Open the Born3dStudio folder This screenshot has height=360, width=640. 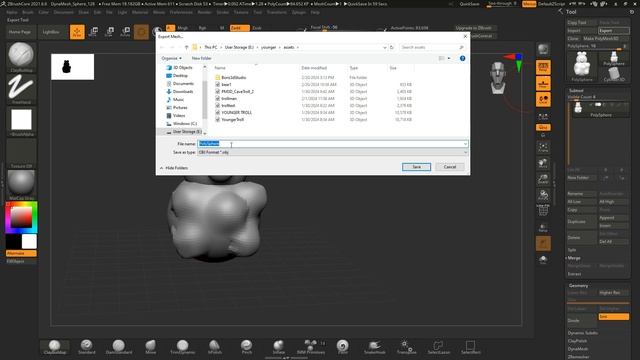[x=233, y=78]
